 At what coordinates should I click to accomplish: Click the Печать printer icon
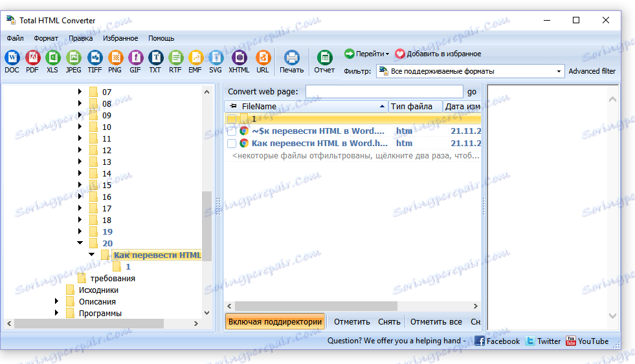click(x=291, y=58)
